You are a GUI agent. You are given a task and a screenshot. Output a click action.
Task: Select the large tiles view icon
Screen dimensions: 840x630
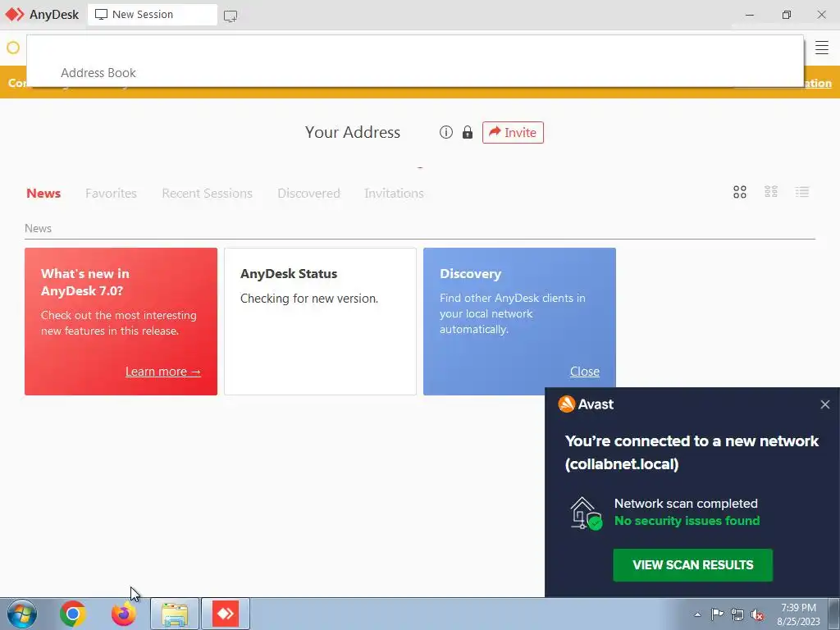click(x=739, y=192)
